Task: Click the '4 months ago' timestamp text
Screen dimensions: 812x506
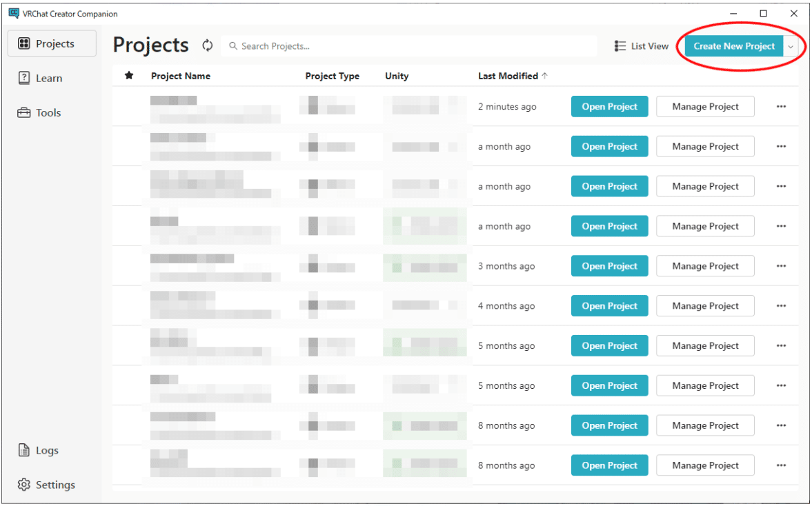Action: [x=506, y=306]
